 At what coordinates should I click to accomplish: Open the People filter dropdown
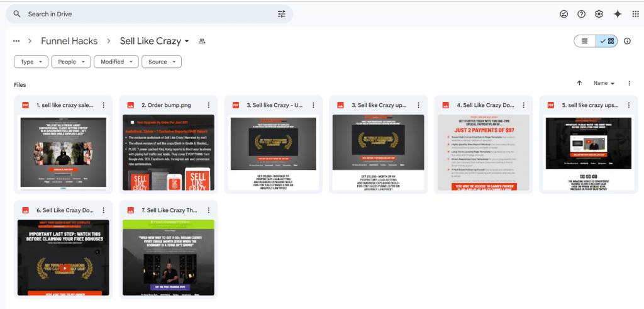71,62
